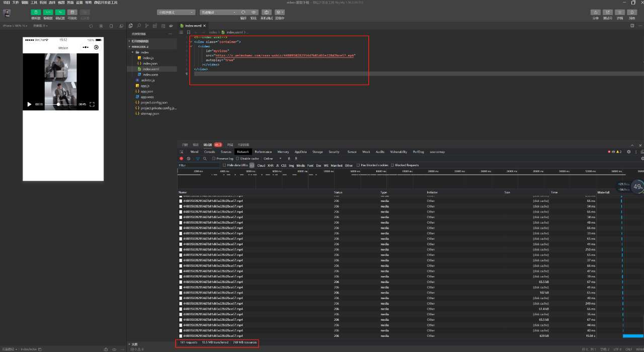Screen dimensions: 644x352
Task: Open the compile mode dropdown
Action: pyautogui.click(x=218, y=12)
